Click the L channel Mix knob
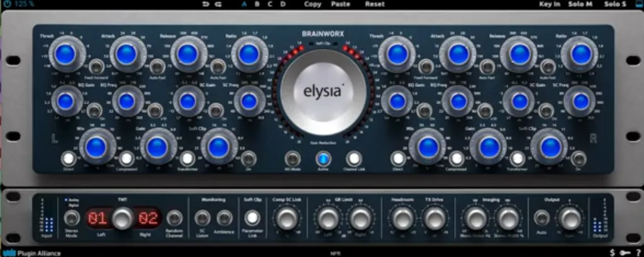 tap(96, 147)
